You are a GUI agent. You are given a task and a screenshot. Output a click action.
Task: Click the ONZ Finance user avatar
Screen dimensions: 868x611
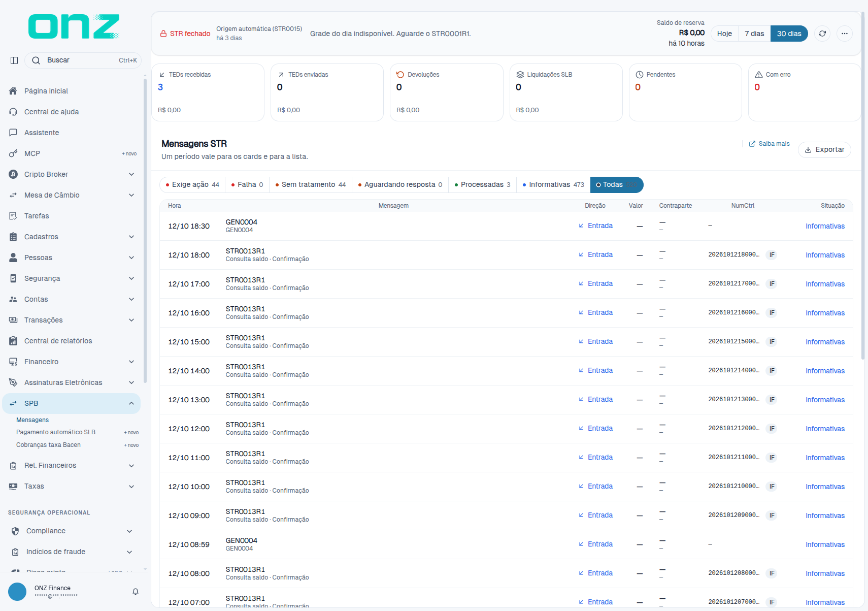click(x=17, y=592)
